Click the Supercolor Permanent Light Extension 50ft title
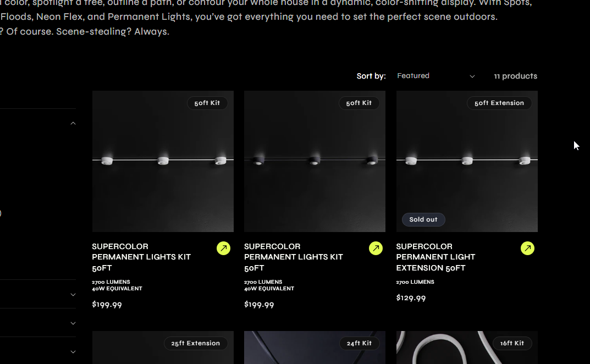 (435, 257)
